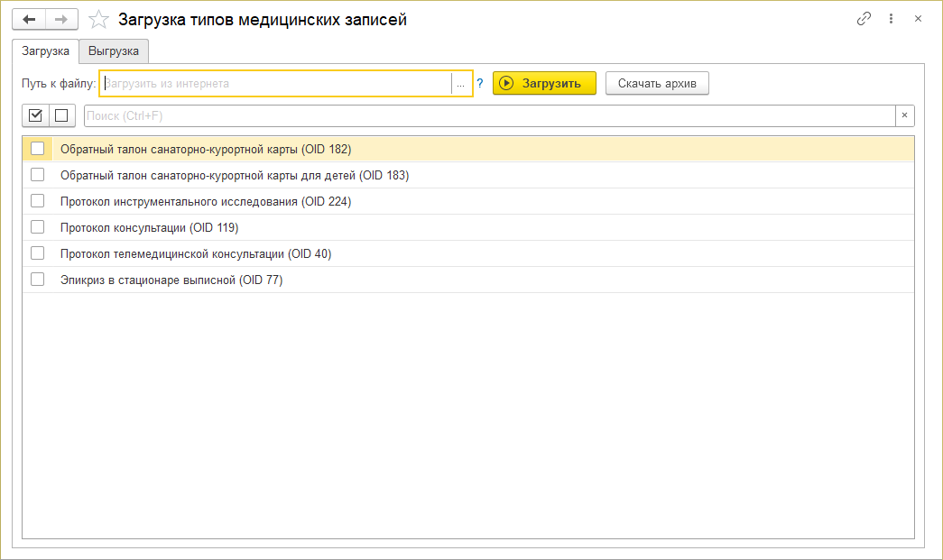Check all items in the list
The width and height of the screenshot is (943, 560).
pyautogui.click(x=35, y=115)
